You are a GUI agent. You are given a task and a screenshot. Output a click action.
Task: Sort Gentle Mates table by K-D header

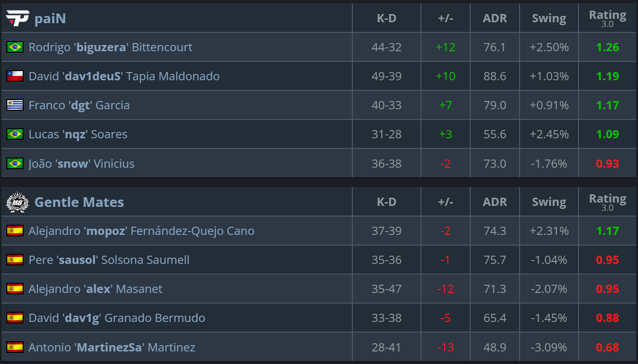[387, 202]
